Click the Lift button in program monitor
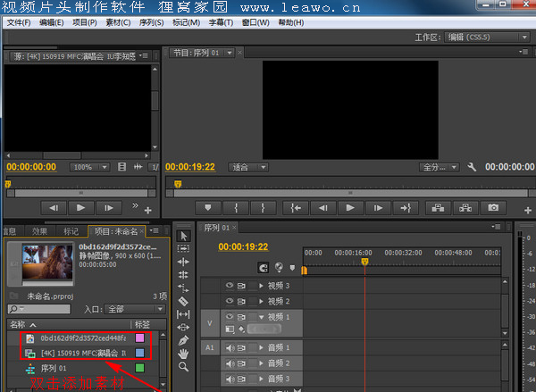The height and width of the screenshot is (392, 536). pos(438,207)
